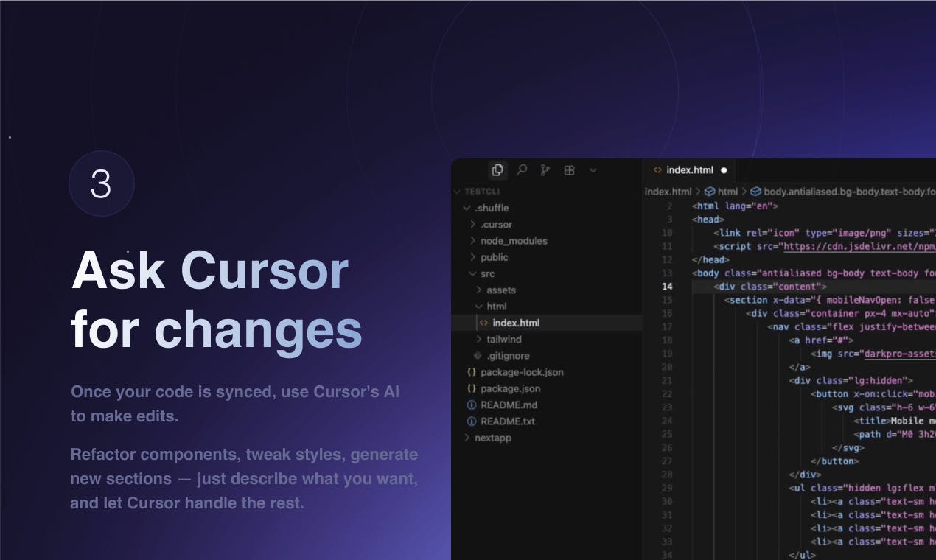Click the <html lang="en"> code line
936x560 pixels.
pyautogui.click(x=735, y=206)
